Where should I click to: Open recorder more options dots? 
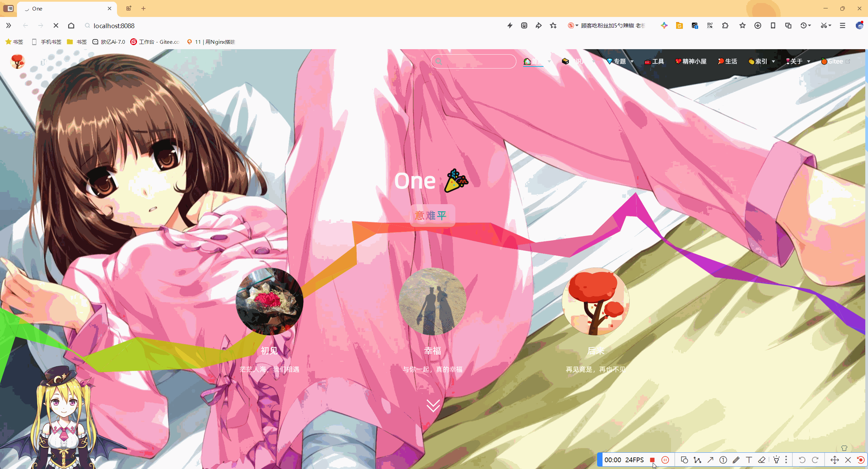click(x=786, y=460)
